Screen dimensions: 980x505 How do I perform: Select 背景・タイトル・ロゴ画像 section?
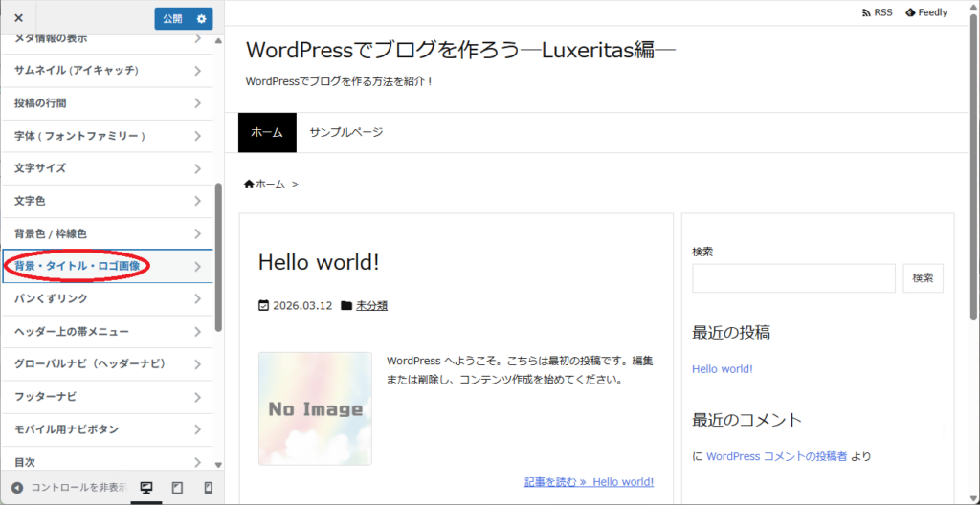(x=107, y=266)
